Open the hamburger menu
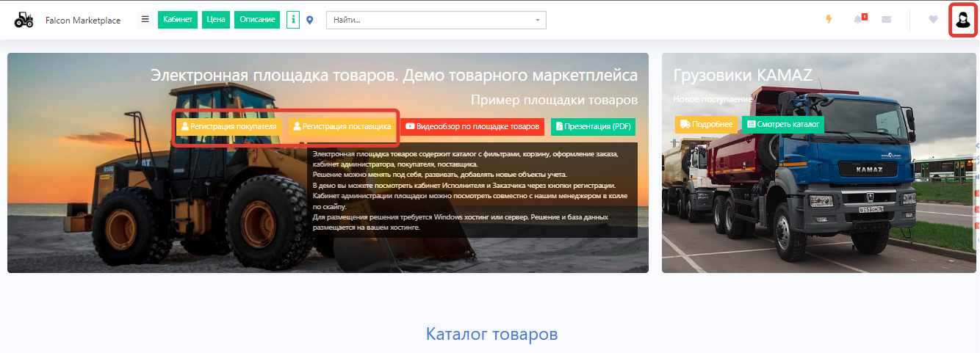Image resolution: width=980 pixels, height=353 pixels. tap(145, 20)
